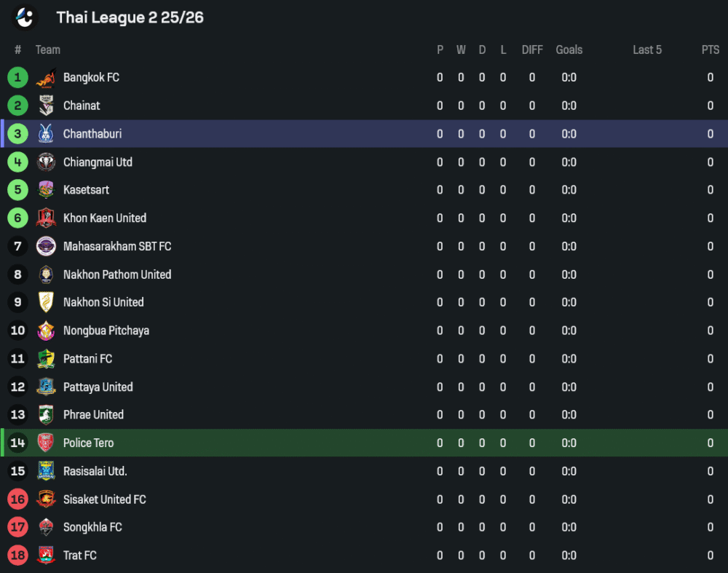Open Songkhla FC team details
Screen dimensions: 728x573
92,527
